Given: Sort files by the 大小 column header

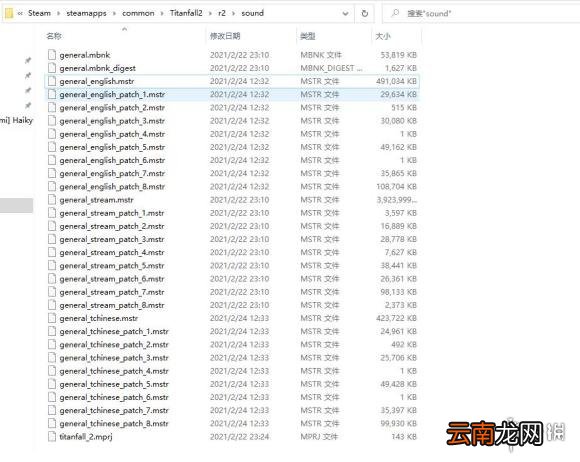Looking at the screenshot, I should [x=383, y=36].
